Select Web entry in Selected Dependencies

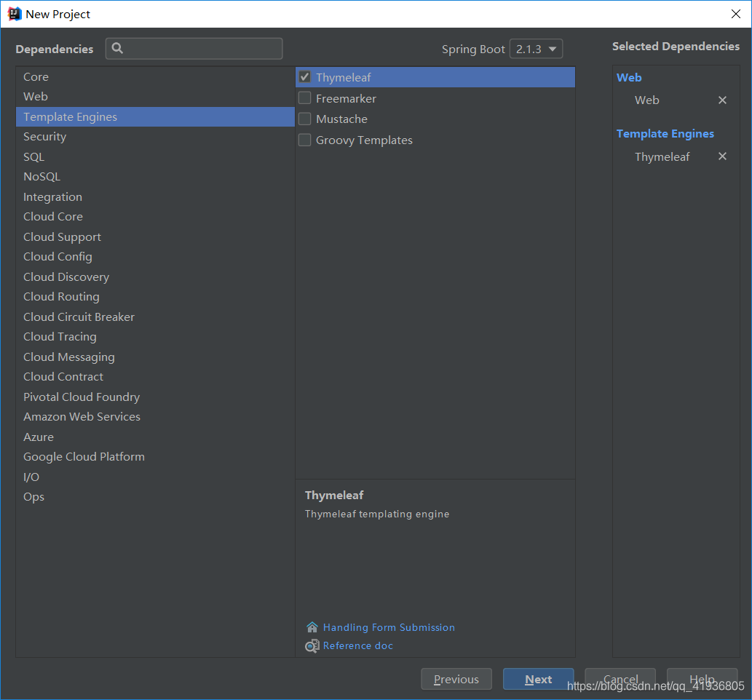pos(647,100)
